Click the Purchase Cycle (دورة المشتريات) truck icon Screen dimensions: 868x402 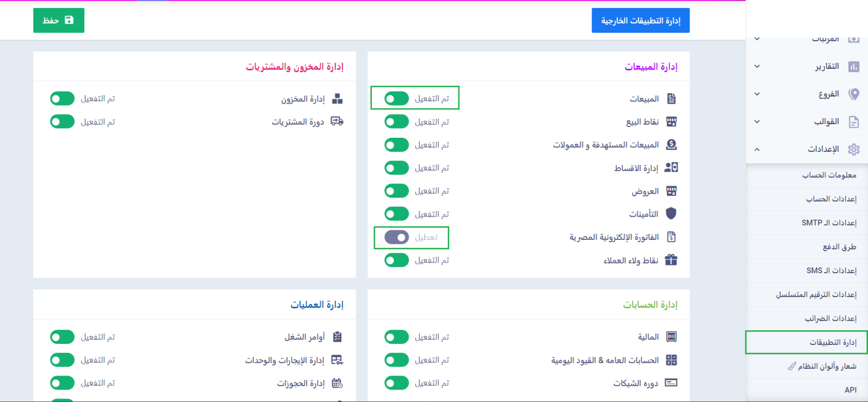(x=337, y=121)
